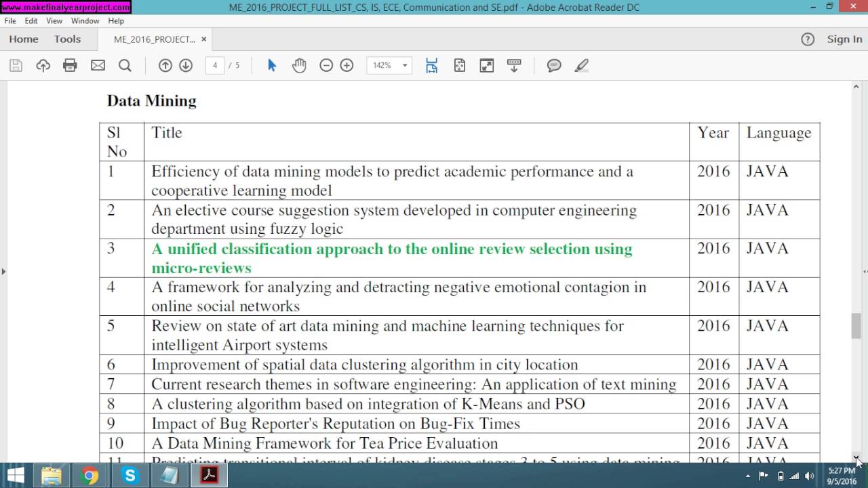Image resolution: width=868 pixels, height=488 pixels.
Task: Open the File menu
Action: coord(10,21)
